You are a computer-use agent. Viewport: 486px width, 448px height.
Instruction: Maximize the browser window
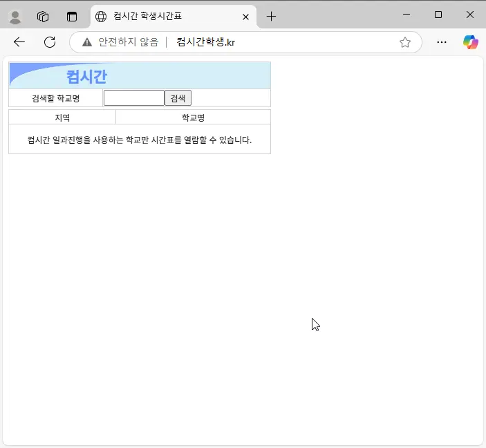pos(438,15)
